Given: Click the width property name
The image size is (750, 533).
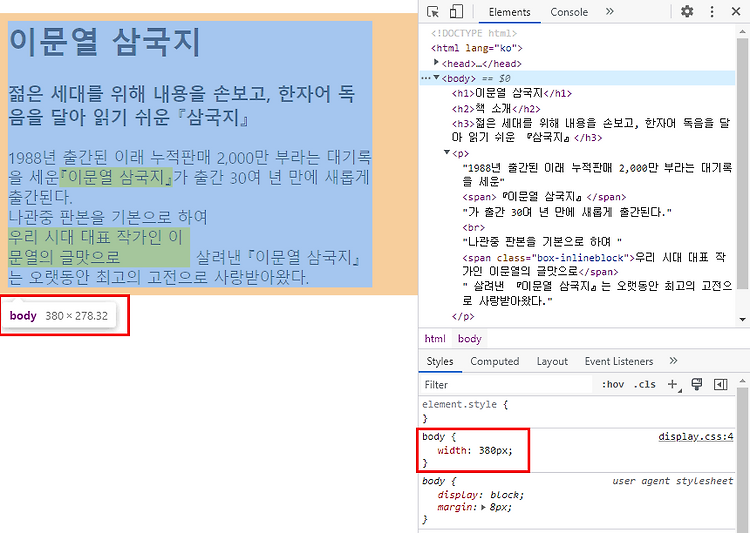Looking at the screenshot, I should point(452,450).
